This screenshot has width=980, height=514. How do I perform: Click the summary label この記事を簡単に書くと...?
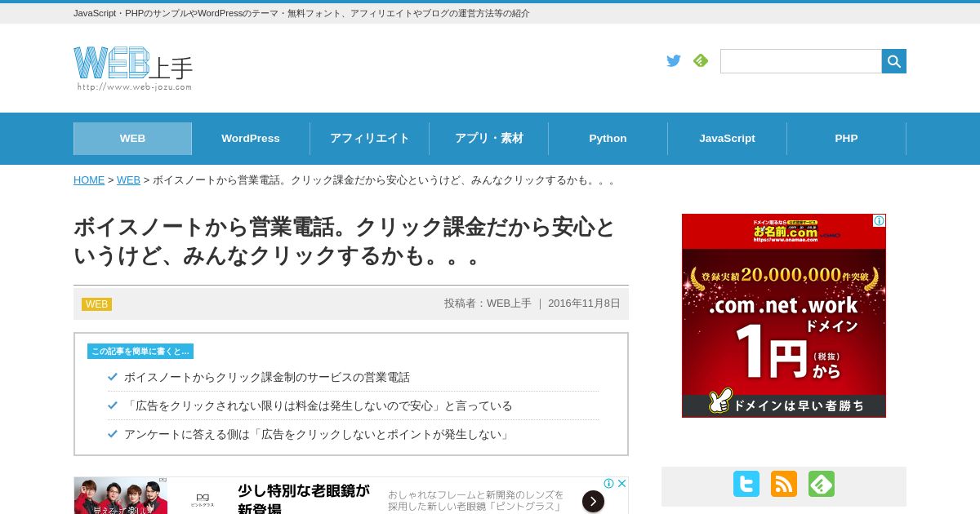click(x=140, y=352)
